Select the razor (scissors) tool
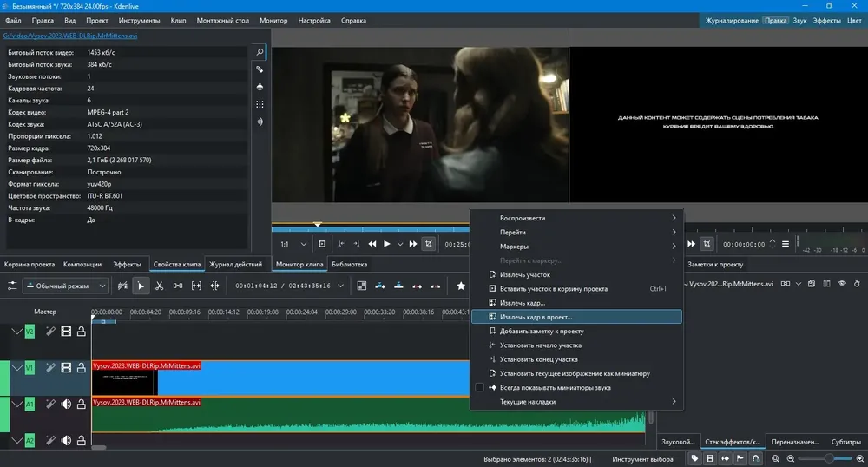Screen dimensions: 868x467 [160, 286]
